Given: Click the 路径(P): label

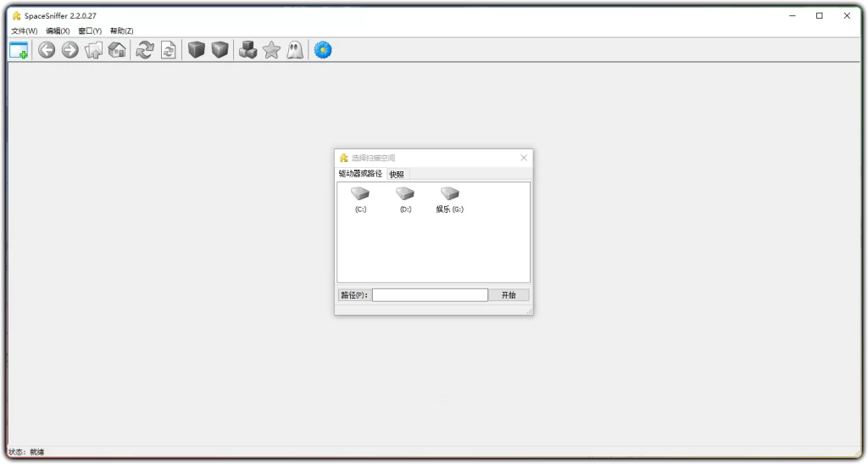Looking at the screenshot, I should tap(354, 295).
